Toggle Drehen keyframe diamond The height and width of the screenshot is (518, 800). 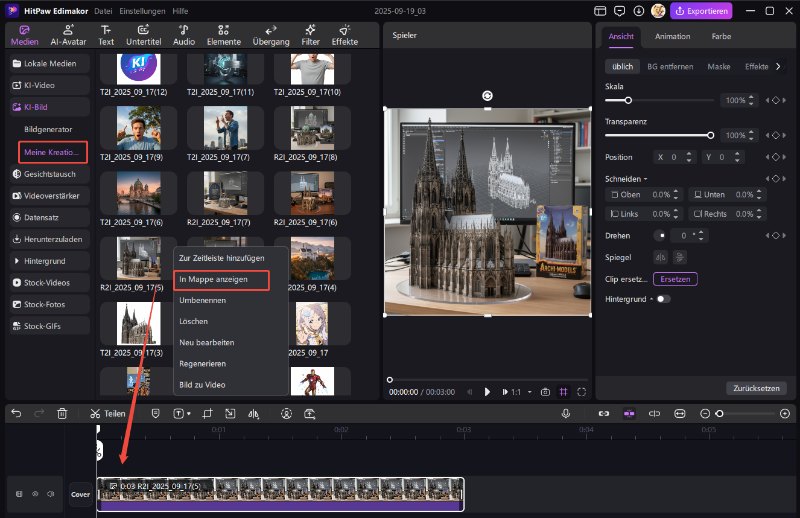[776, 235]
